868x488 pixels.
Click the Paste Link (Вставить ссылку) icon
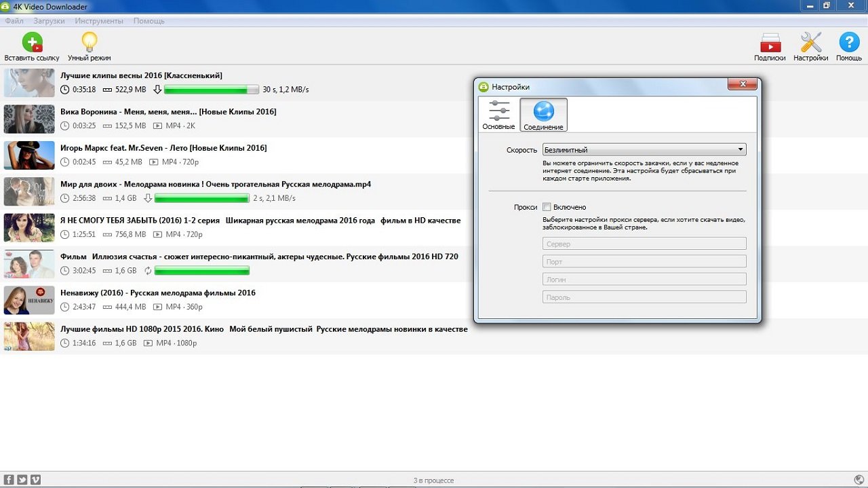click(x=31, y=43)
